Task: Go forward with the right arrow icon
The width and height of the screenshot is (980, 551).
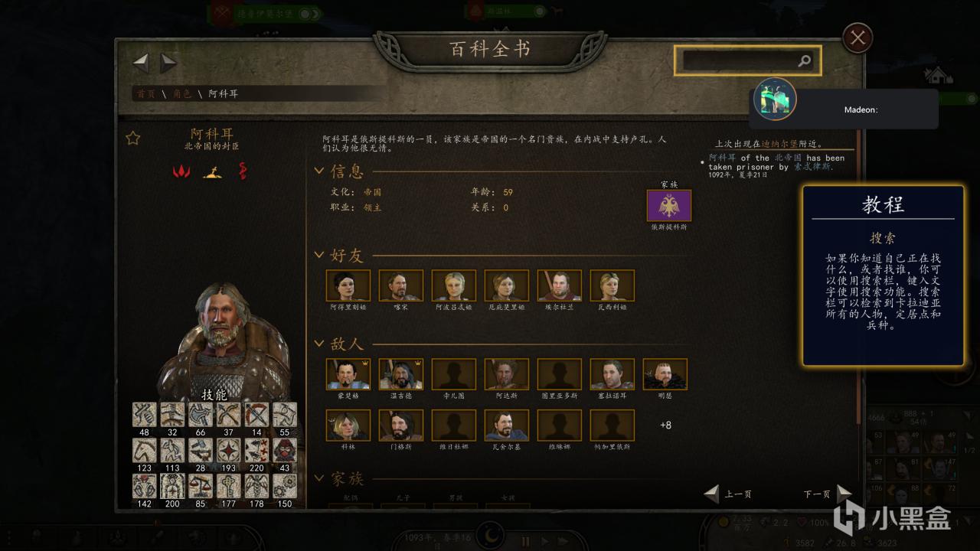Action: [x=168, y=63]
